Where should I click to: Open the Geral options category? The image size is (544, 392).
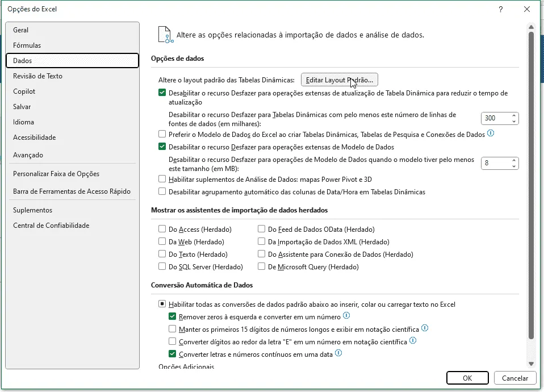coord(73,30)
